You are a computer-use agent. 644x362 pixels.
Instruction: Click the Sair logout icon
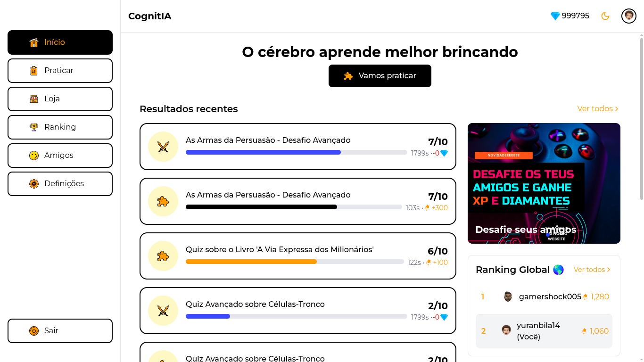pos(33,331)
